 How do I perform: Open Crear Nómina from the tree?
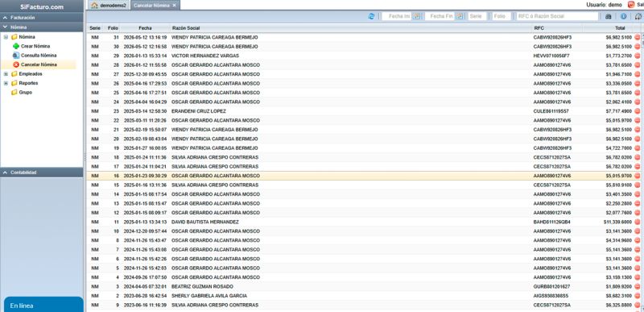pyautogui.click(x=35, y=46)
